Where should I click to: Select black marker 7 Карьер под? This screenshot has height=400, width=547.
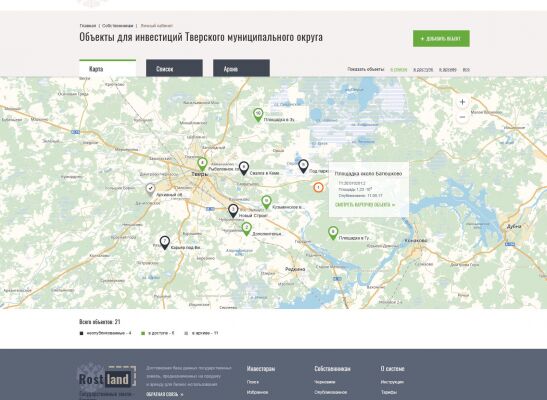point(165,243)
